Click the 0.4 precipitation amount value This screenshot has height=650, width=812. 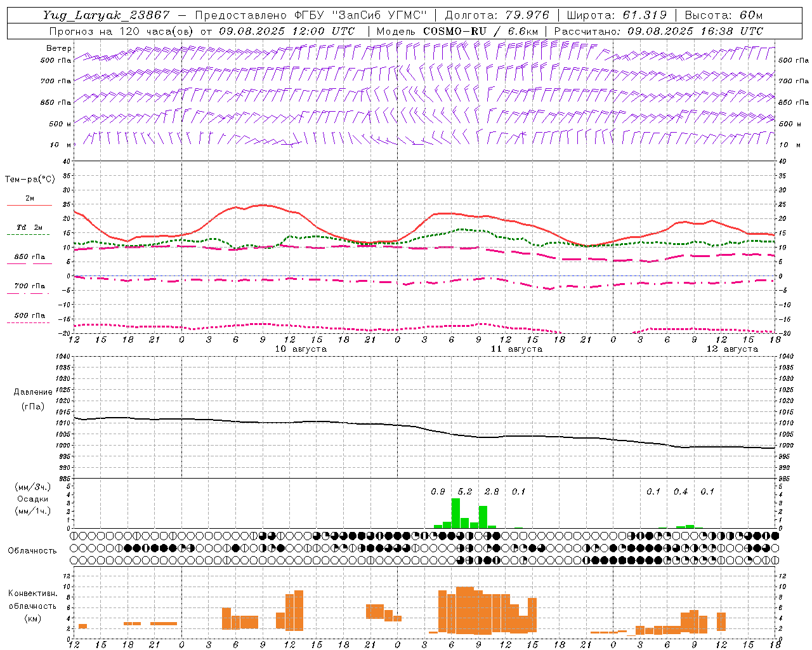click(x=681, y=492)
